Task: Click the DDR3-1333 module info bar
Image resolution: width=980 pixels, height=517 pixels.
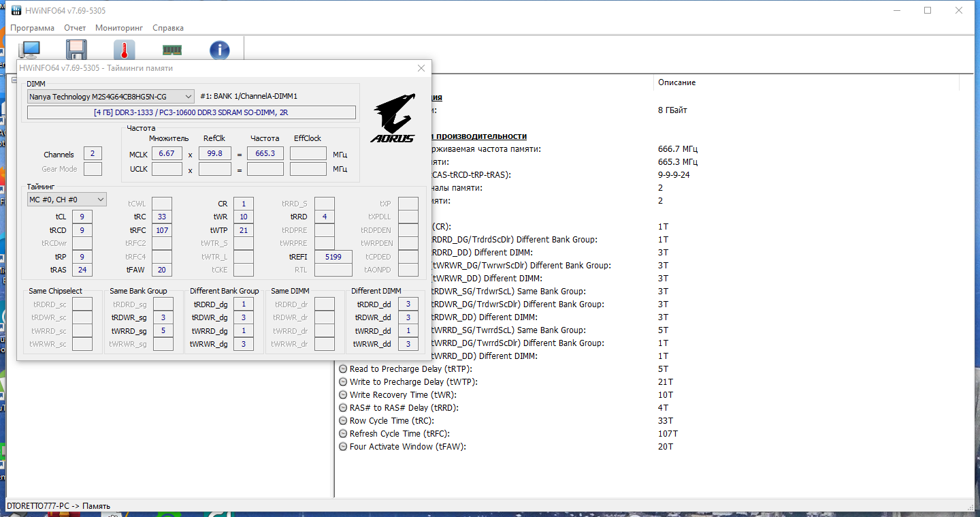Action: (191, 112)
